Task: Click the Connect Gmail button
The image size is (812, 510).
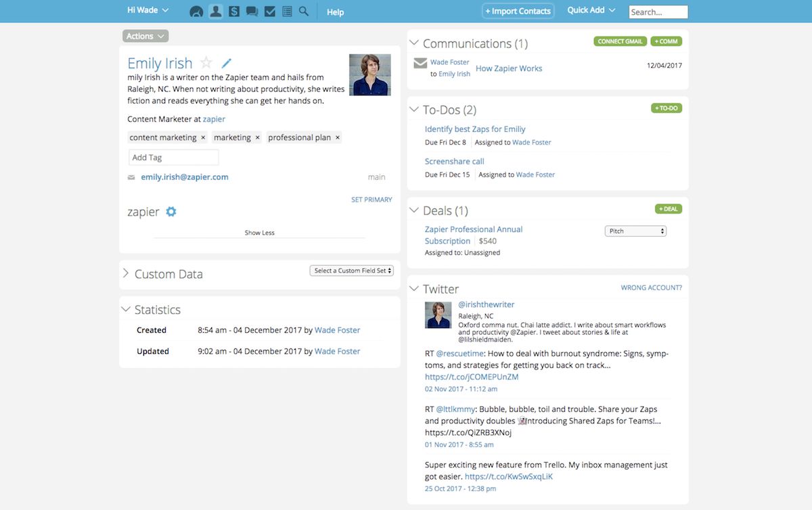Action: [620, 41]
